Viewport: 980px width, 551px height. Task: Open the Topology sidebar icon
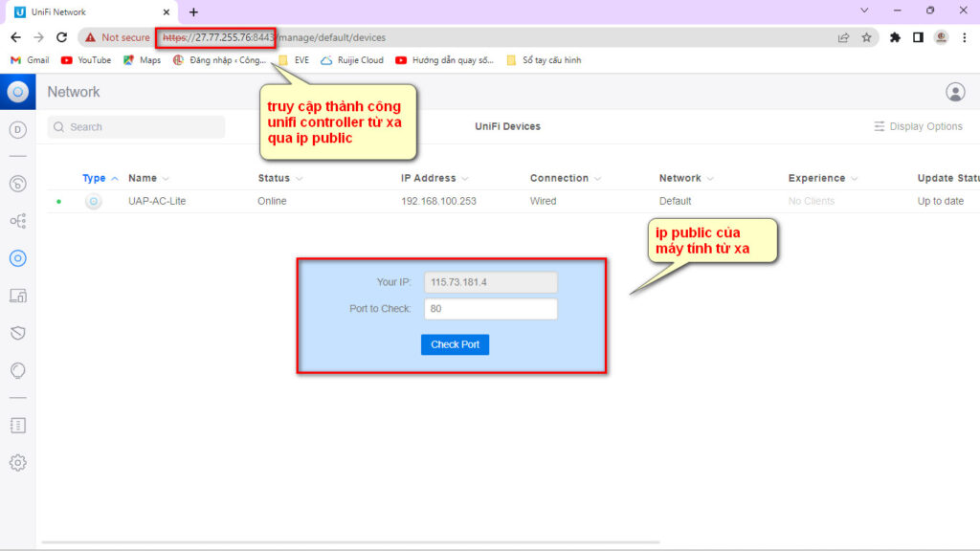click(x=17, y=221)
